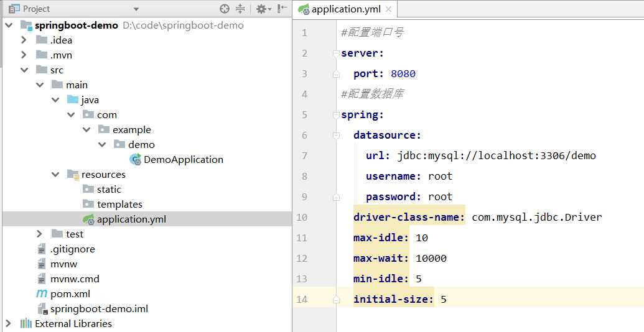644x332 pixels.
Task: Select springboot-demo.iml file
Action: [x=99, y=308]
